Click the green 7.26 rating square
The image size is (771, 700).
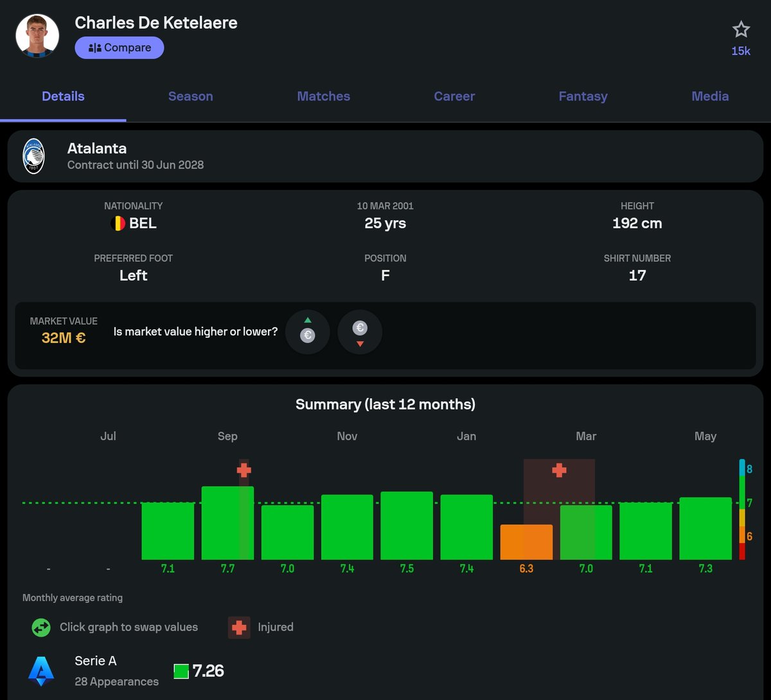pyautogui.click(x=181, y=672)
